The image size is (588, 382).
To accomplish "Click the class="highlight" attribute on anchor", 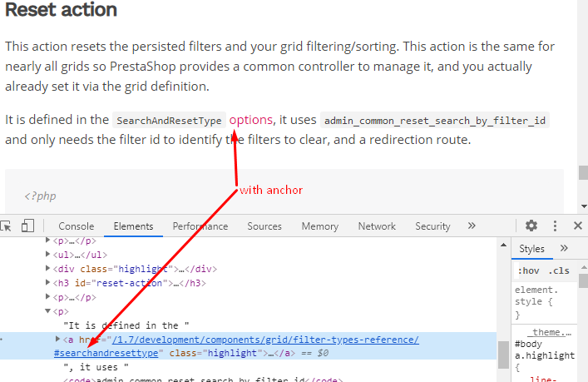I will tap(215, 353).
